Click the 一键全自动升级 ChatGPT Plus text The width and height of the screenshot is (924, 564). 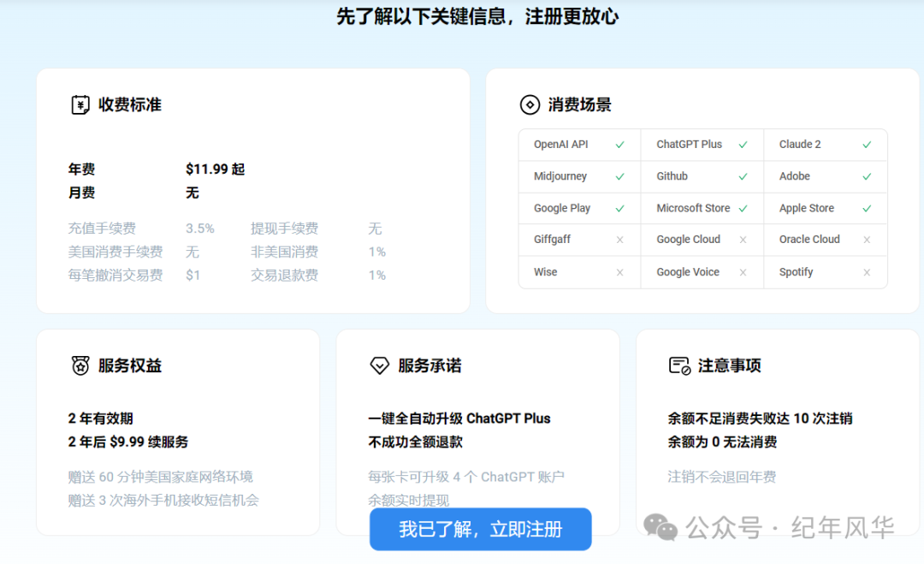coord(459,419)
